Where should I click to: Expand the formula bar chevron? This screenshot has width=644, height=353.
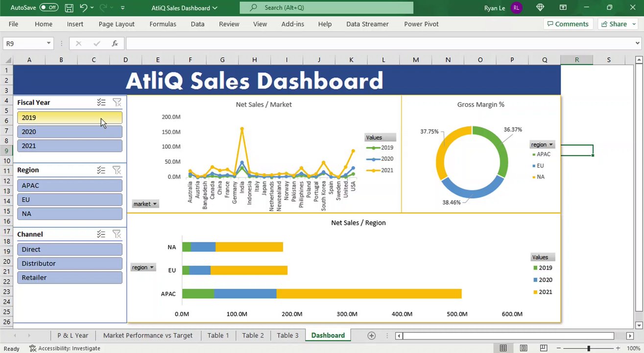pyautogui.click(x=637, y=43)
